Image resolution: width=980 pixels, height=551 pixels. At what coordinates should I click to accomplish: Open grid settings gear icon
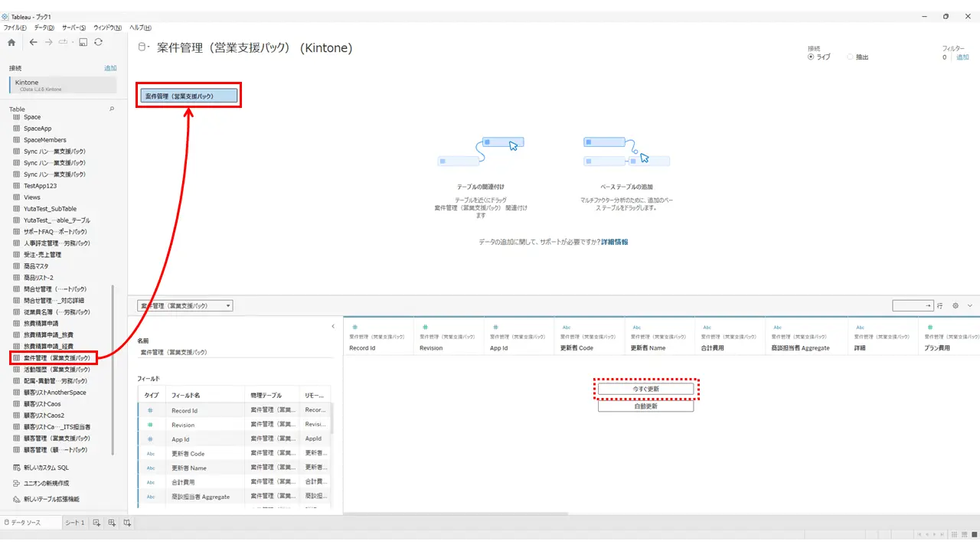pyautogui.click(x=955, y=305)
